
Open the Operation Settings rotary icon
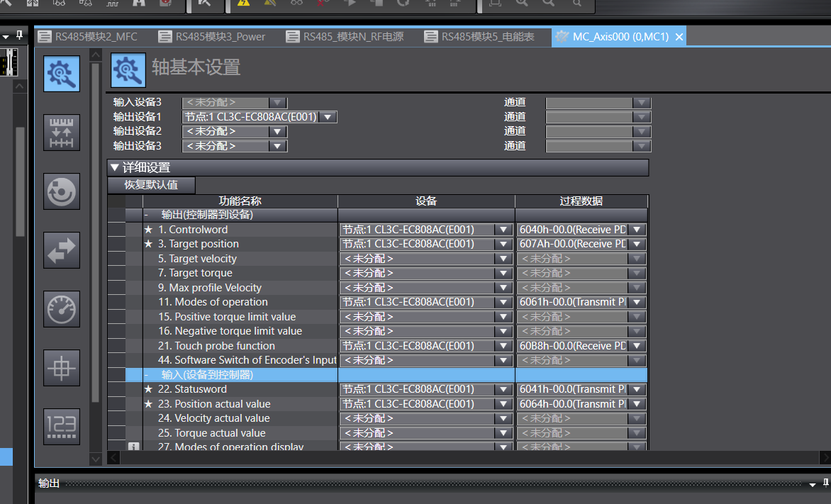pos(62,191)
